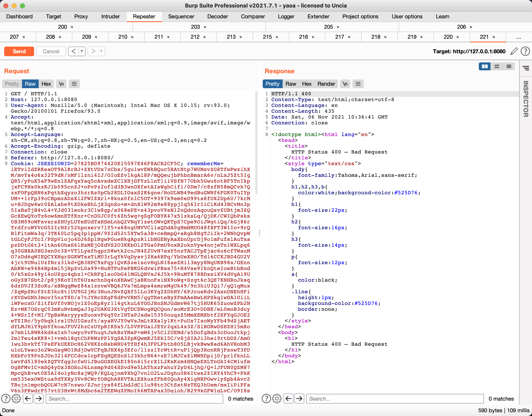The image size is (532, 416).
Task: Focus the Response search field
Action: [395, 399]
